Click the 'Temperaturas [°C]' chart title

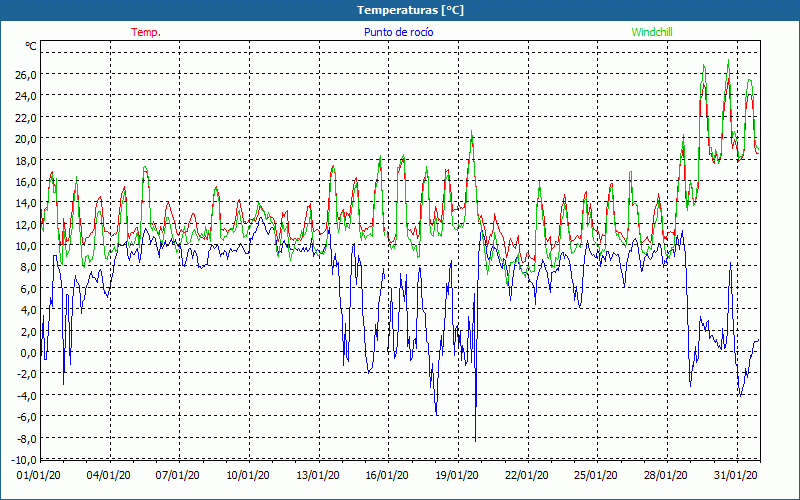pyautogui.click(x=410, y=10)
